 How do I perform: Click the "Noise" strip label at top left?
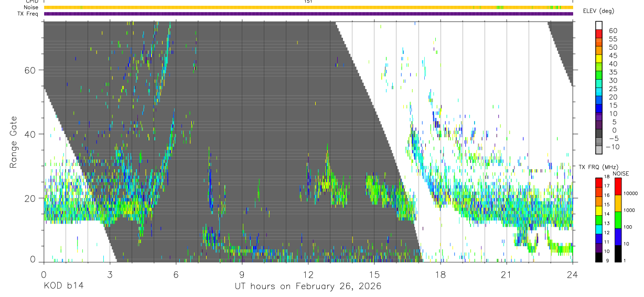31,7
